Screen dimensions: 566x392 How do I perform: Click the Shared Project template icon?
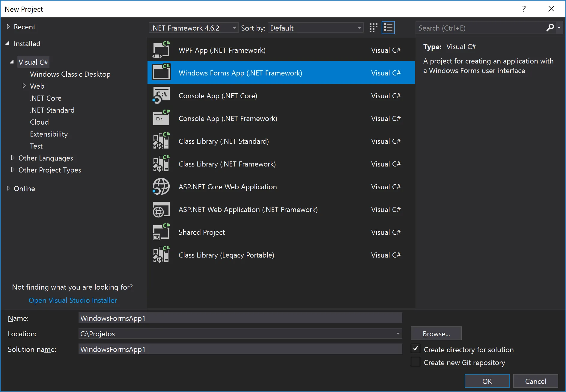(x=161, y=232)
